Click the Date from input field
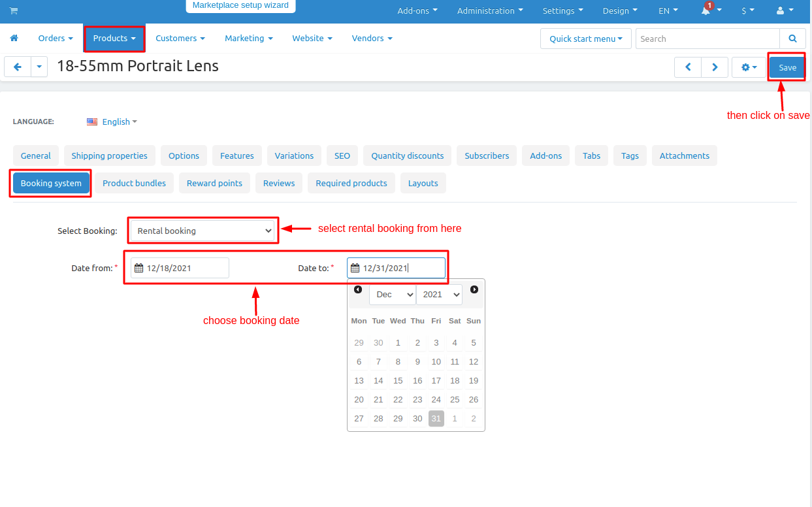Screen dimensions: 812x507 pos(180,268)
